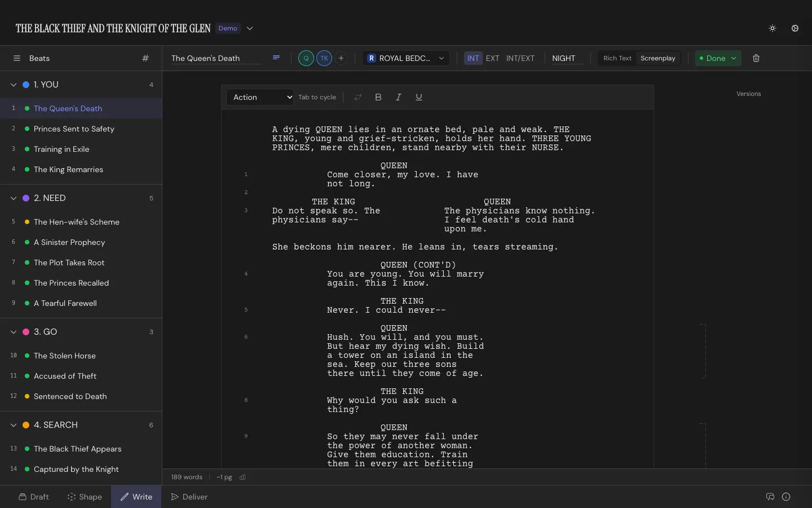The image size is (812, 508).
Task: Click the Demo badge
Action: 228,28
